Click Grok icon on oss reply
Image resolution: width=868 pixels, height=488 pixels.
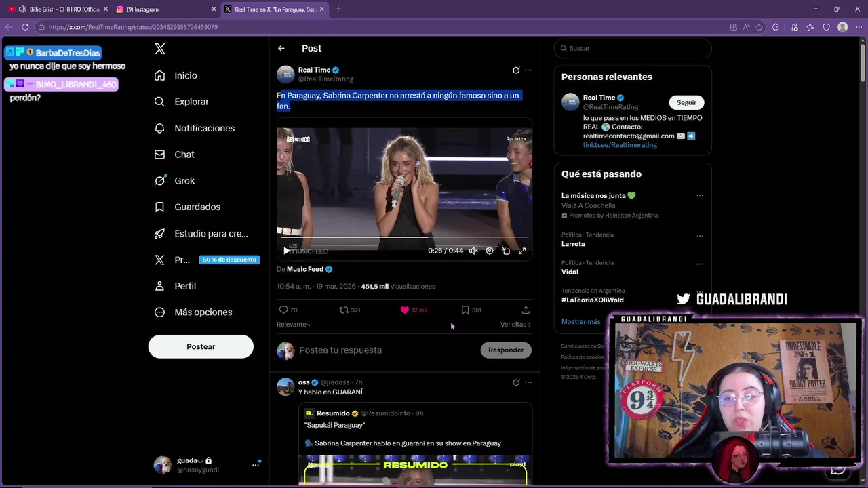click(516, 382)
